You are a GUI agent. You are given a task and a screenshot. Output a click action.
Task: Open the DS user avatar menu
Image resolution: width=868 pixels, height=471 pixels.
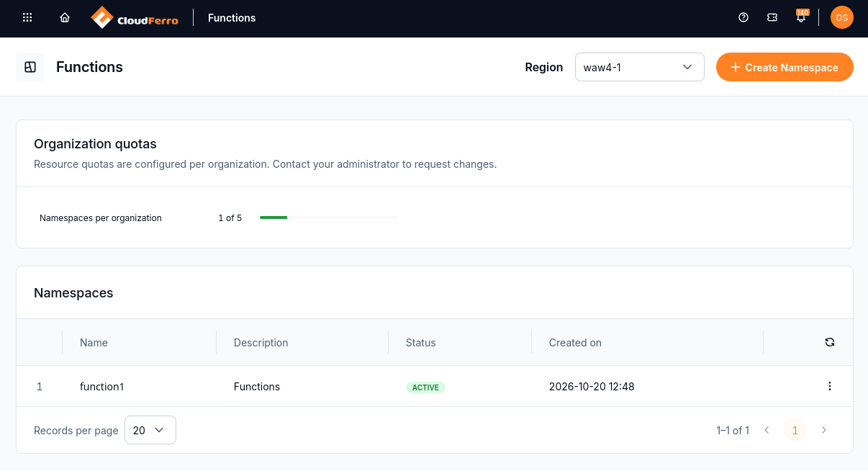842,18
